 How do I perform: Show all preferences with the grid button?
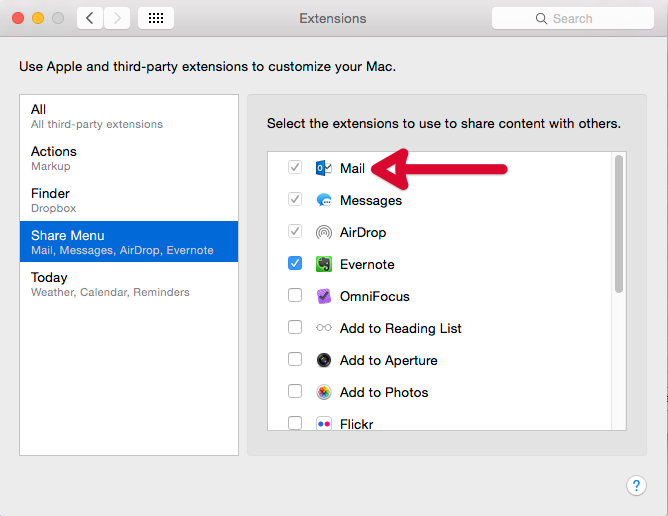tap(156, 18)
